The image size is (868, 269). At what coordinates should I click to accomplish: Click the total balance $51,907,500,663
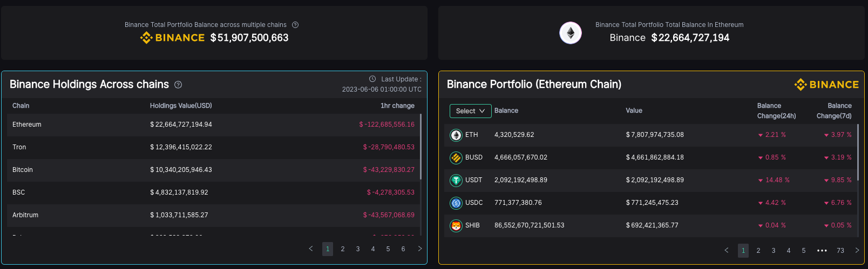249,38
